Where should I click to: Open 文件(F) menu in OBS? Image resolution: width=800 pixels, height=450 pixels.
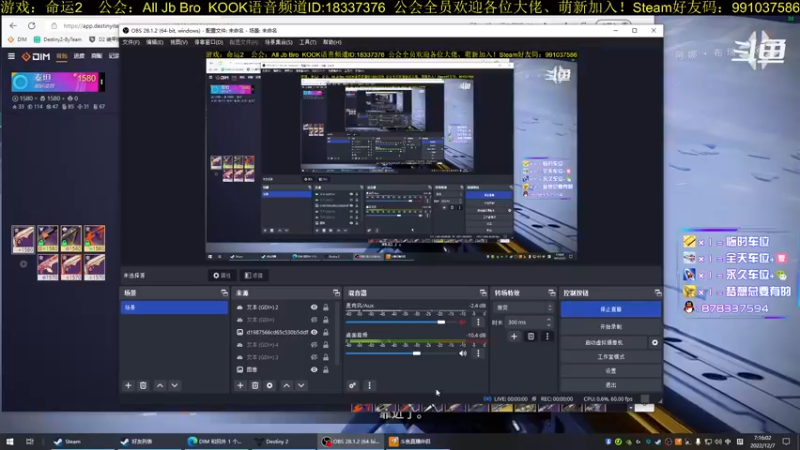point(131,42)
